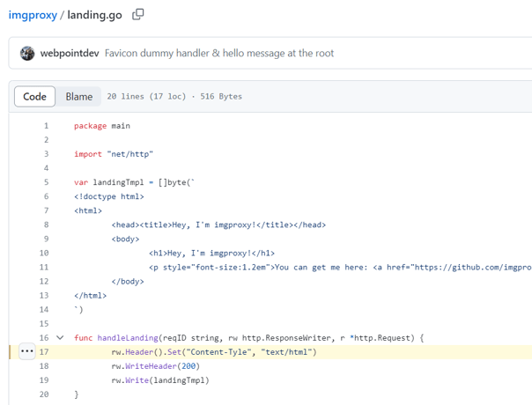
Task: Select line number 3 with the import
Action: coord(46,154)
